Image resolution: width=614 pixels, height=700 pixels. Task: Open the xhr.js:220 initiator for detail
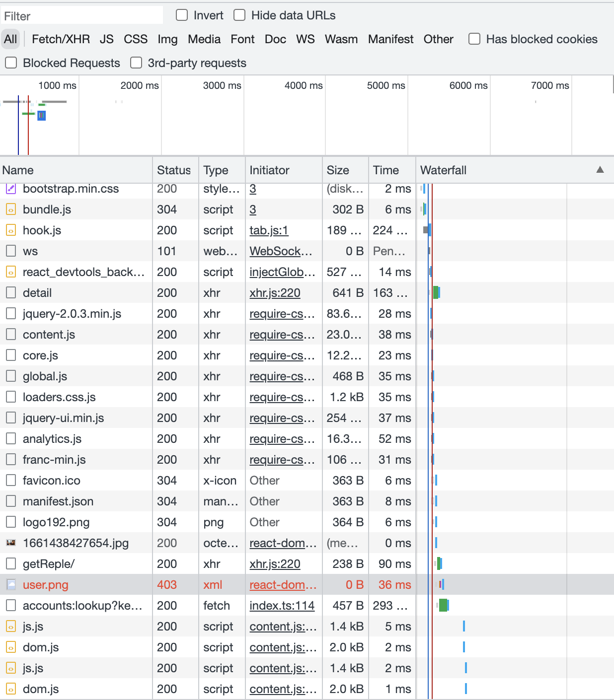coord(275,293)
